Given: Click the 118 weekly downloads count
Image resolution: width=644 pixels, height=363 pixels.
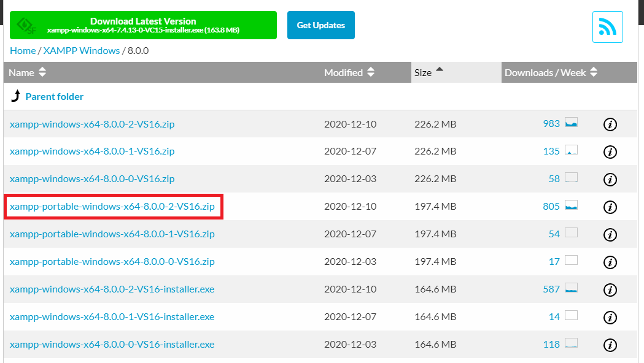Looking at the screenshot, I should click(x=551, y=344).
